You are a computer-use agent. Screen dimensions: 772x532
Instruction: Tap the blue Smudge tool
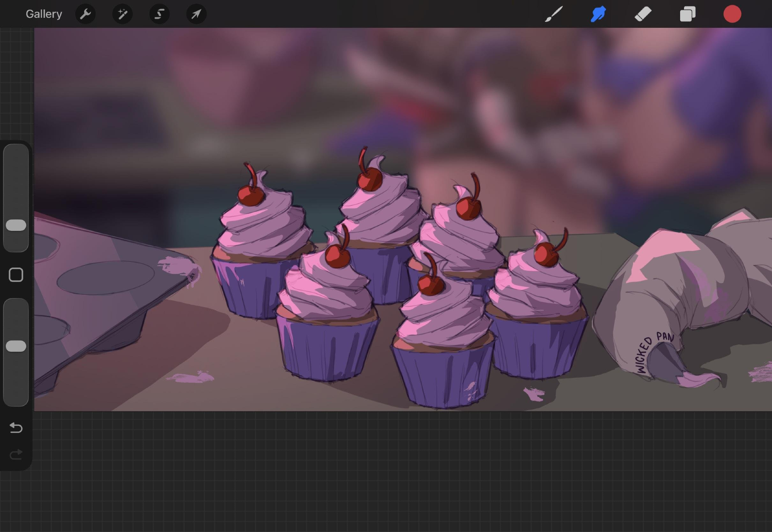598,14
